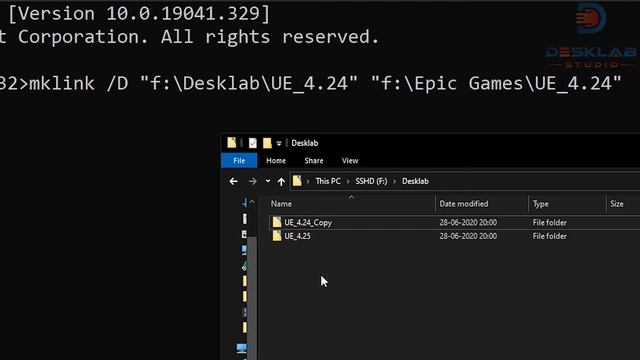Viewport: 640px width, 360px height.
Task: Click the Properties checkmark icon in quick access toolbar
Action: coord(253,143)
